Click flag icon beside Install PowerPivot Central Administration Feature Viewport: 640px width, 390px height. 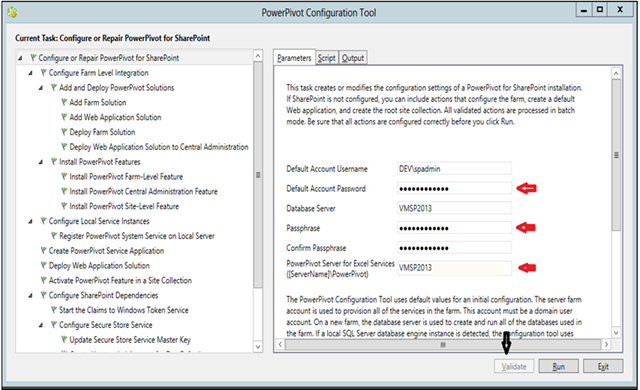pyautogui.click(x=64, y=191)
